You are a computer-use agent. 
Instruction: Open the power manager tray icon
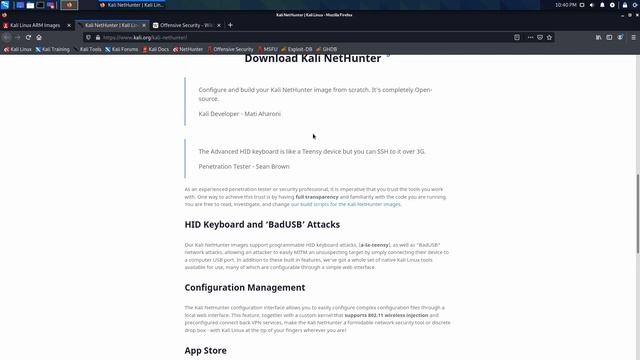coord(612,5)
